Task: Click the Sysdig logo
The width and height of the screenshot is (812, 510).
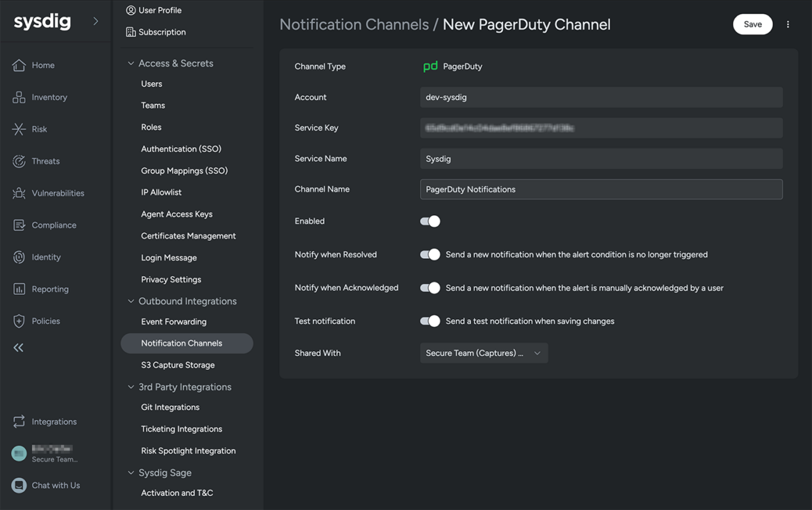Action: tap(42, 22)
